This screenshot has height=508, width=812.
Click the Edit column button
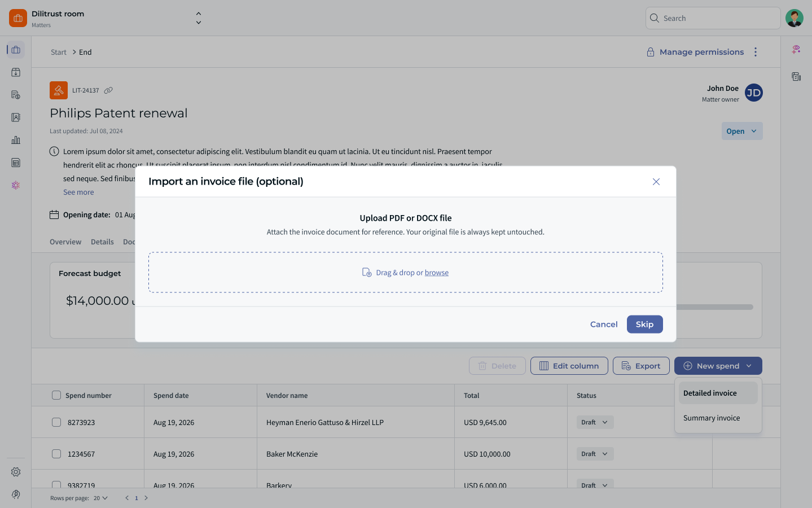click(x=569, y=366)
